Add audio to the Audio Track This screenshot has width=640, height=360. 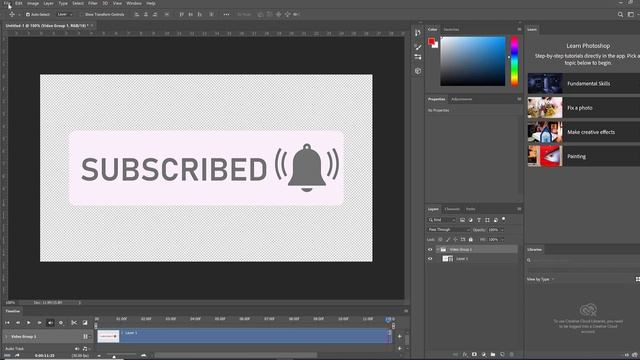pos(400,349)
